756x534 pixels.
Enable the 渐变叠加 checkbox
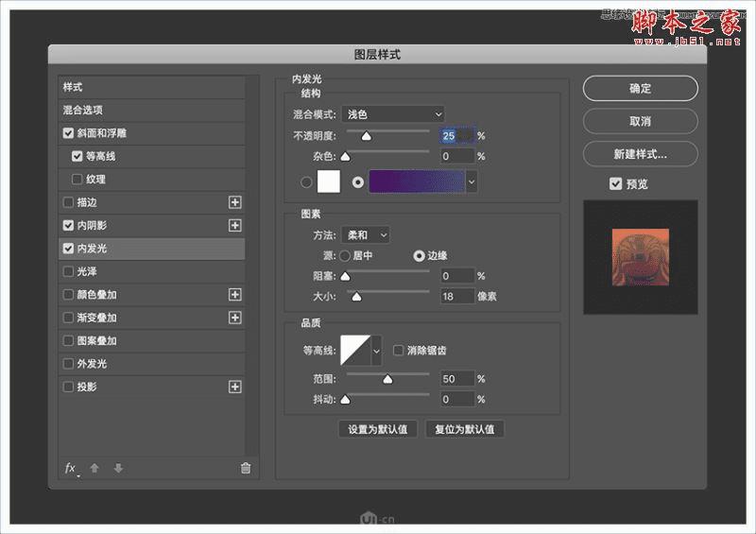(x=68, y=318)
